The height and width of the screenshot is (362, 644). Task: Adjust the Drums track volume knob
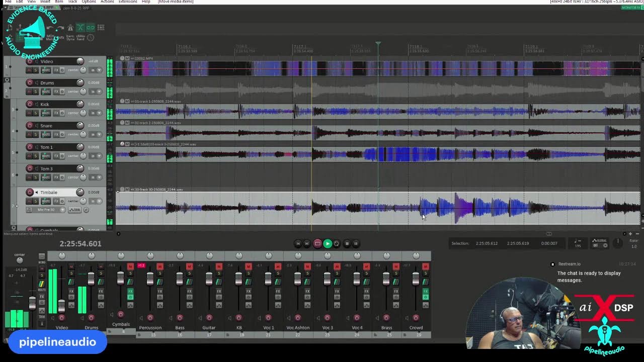coord(80,82)
